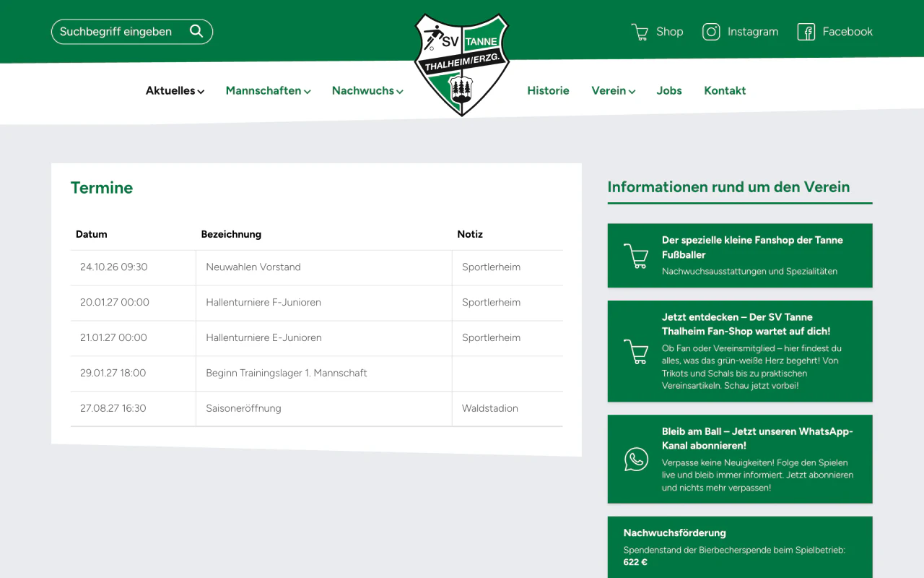Open the Historie page
Screen dimensions: 924x578
(548, 90)
